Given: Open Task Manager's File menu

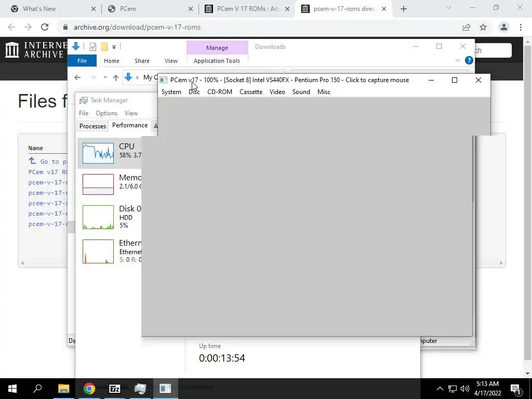Looking at the screenshot, I should click(x=84, y=113).
